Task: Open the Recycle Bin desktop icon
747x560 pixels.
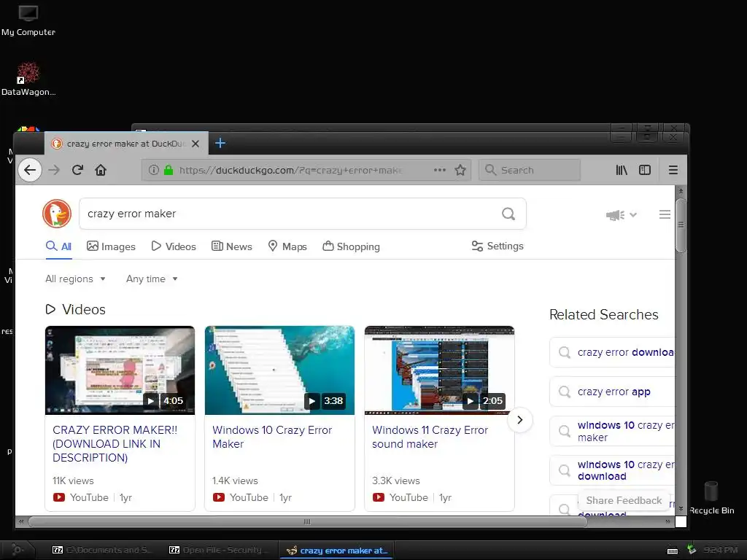Action: pyautogui.click(x=711, y=497)
